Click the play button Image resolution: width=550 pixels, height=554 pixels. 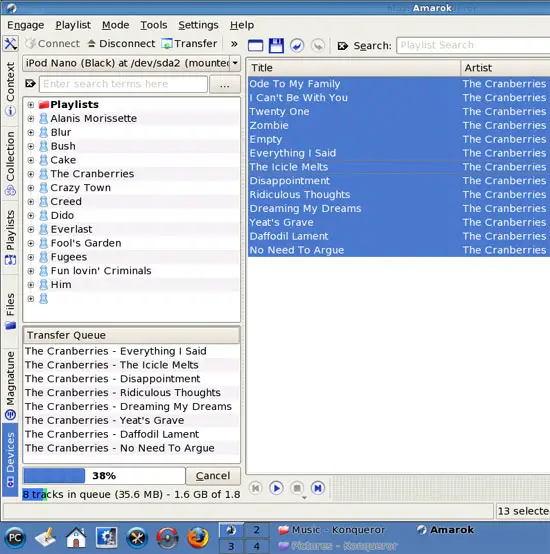click(276, 488)
